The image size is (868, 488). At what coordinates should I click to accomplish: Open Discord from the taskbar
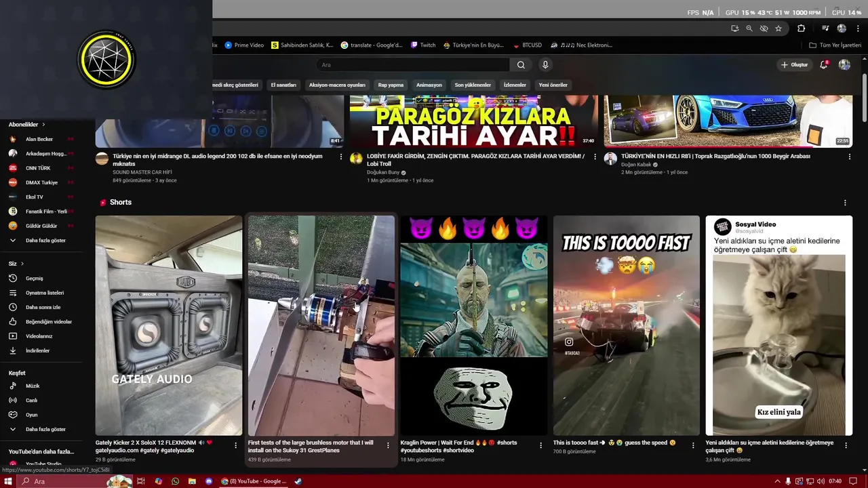pos(209,481)
